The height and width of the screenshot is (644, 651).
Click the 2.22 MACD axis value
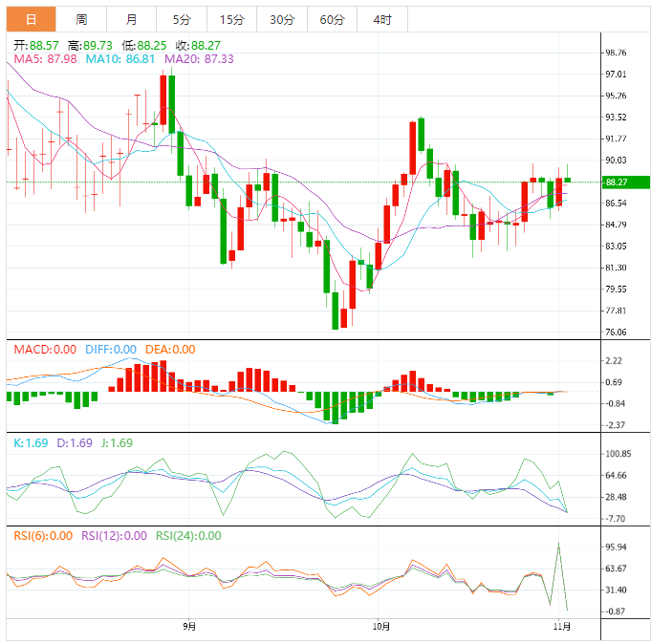coord(614,360)
